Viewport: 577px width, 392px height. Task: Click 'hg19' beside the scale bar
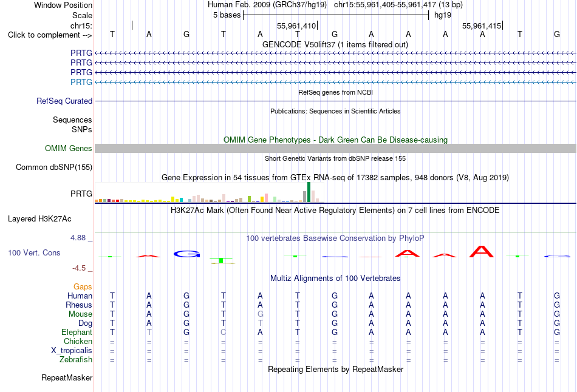tap(443, 15)
